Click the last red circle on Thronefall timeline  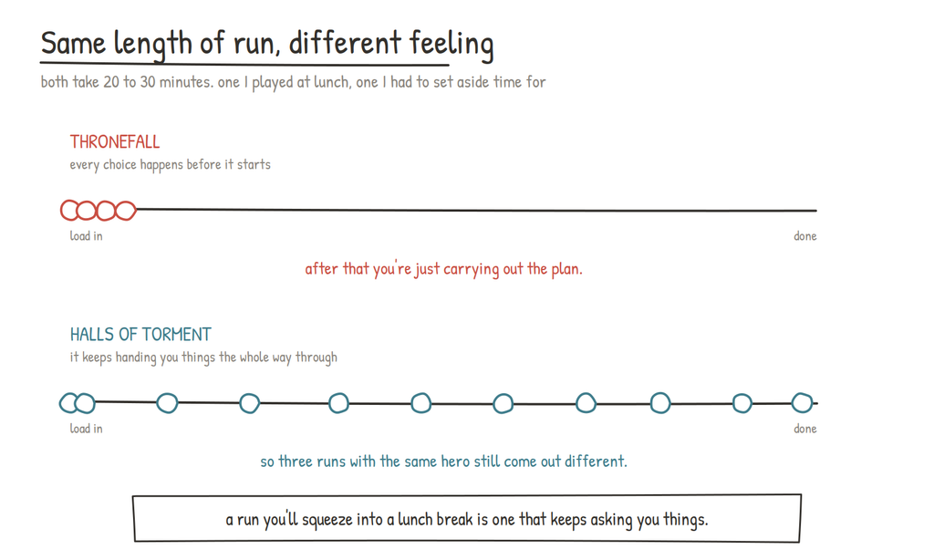pos(126,211)
